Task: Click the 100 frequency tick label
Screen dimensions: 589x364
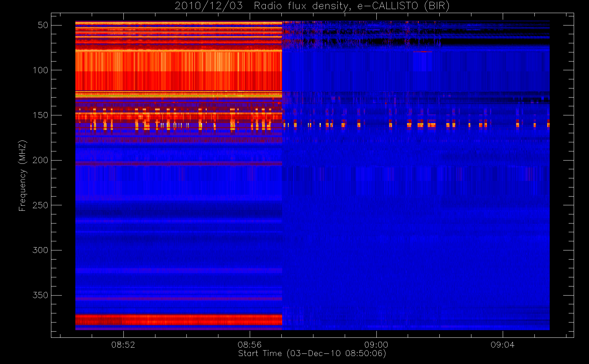Action: tap(40, 70)
